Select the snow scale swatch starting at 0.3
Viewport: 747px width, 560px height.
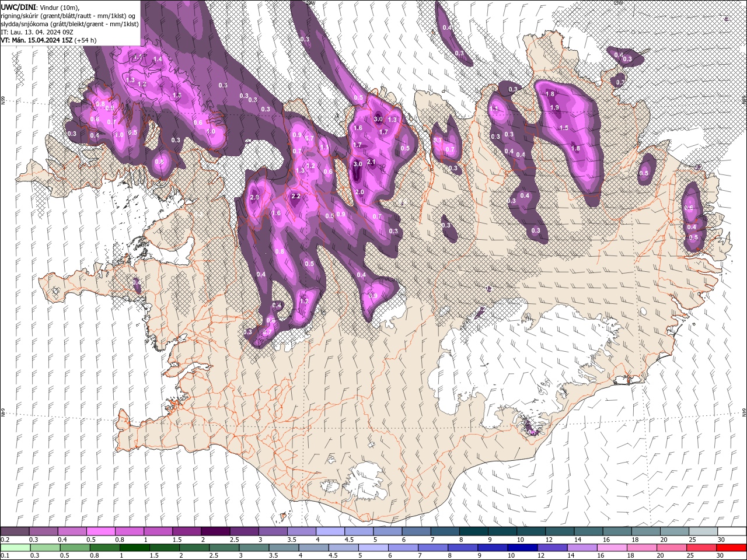pyautogui.click(x=43, y=531)
